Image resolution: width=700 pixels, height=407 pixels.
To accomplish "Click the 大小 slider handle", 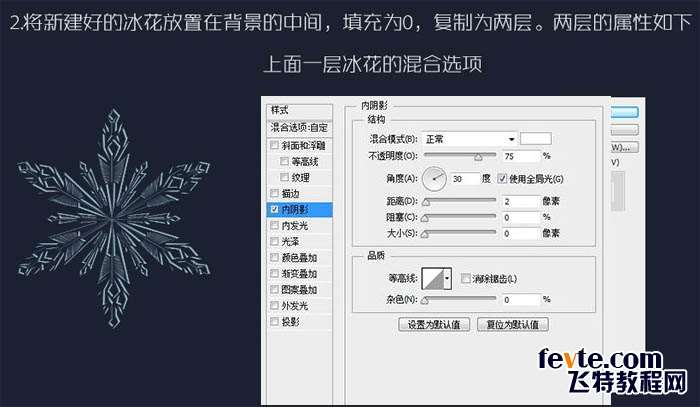I will 425,234.
